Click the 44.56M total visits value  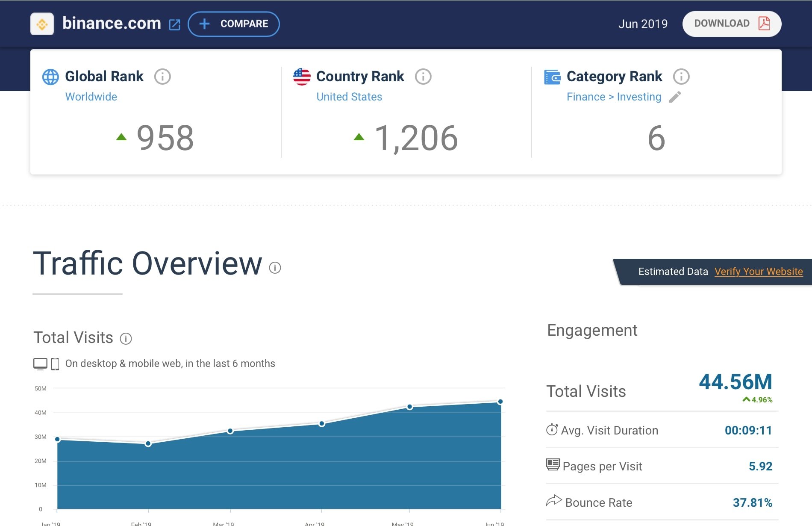coord(736,382)
